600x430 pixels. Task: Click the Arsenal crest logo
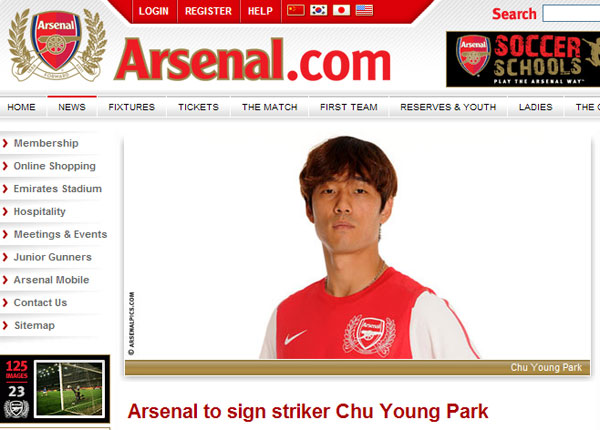(57, 44)
